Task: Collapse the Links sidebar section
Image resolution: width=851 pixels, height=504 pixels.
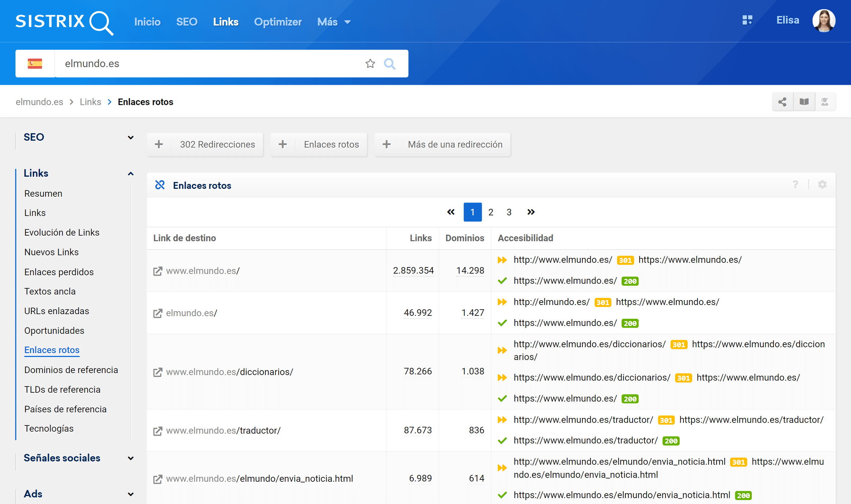Action: (130, 173)
